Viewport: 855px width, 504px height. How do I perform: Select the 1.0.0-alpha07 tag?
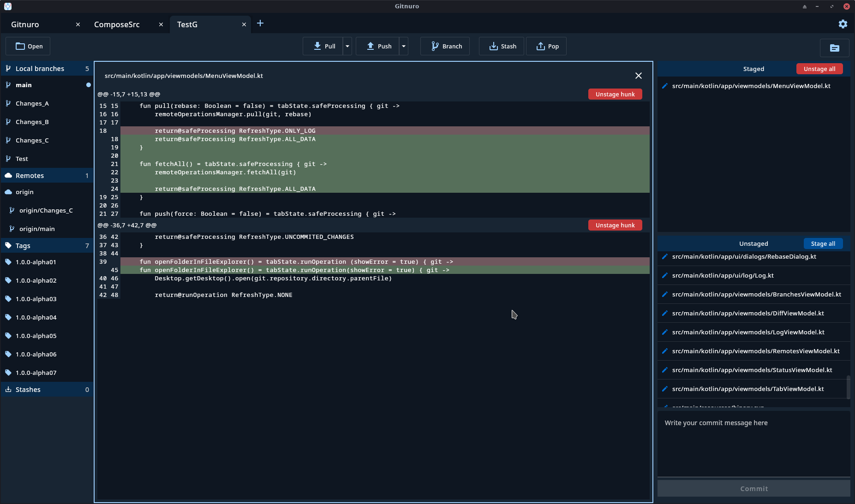(47, 373)
